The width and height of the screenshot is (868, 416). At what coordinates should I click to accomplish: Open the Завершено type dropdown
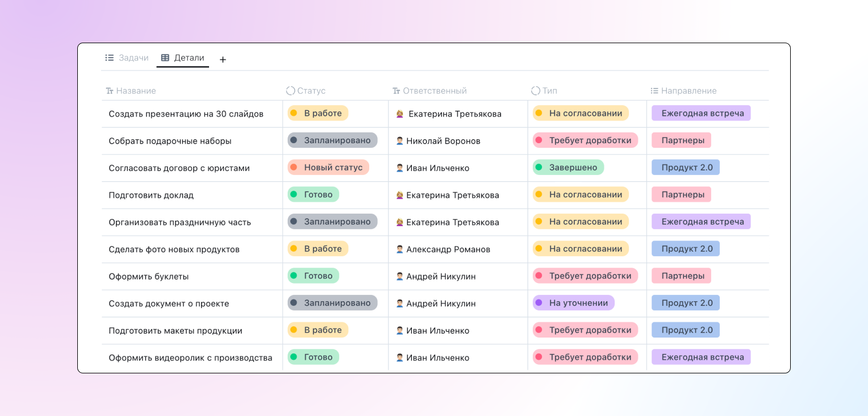(x=568, y=168)
